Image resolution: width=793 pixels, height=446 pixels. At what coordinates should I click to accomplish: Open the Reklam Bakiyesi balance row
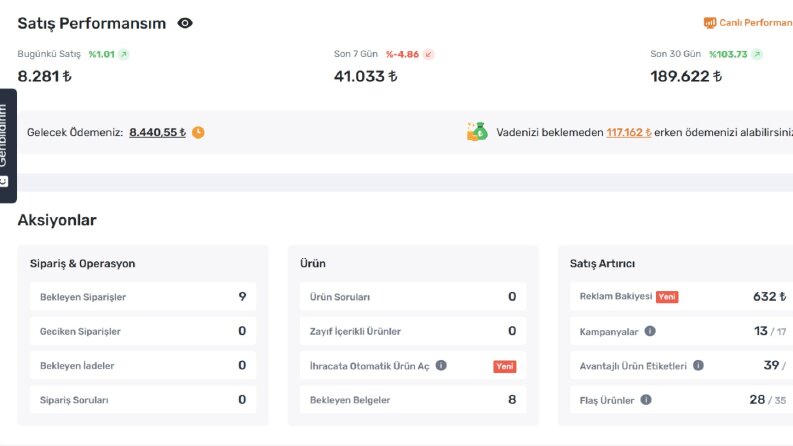point(681,297)
